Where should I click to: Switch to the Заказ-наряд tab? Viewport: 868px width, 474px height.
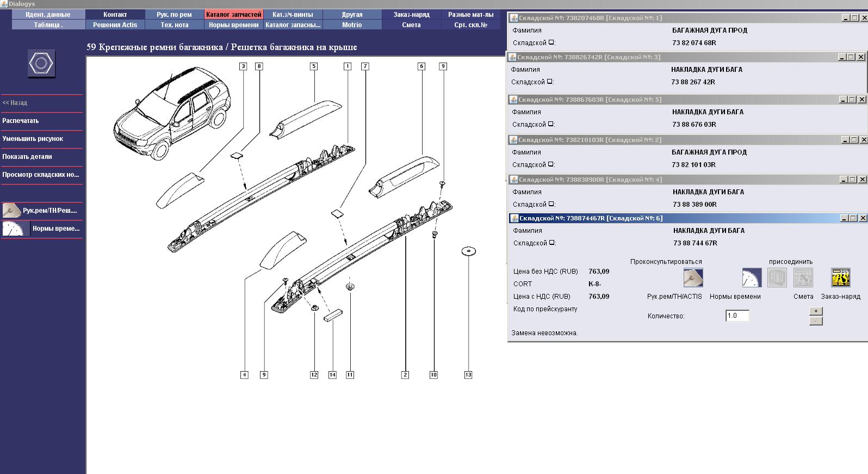[x=412, y=15]
